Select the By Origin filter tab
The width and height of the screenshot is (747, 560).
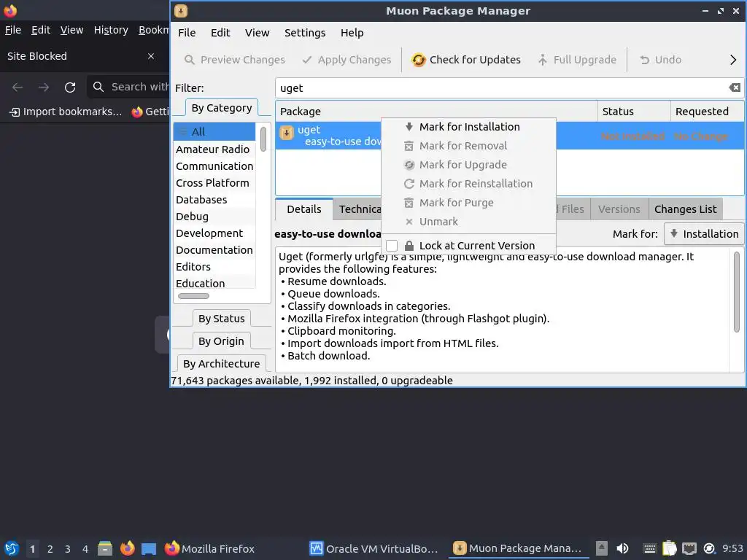222,341
